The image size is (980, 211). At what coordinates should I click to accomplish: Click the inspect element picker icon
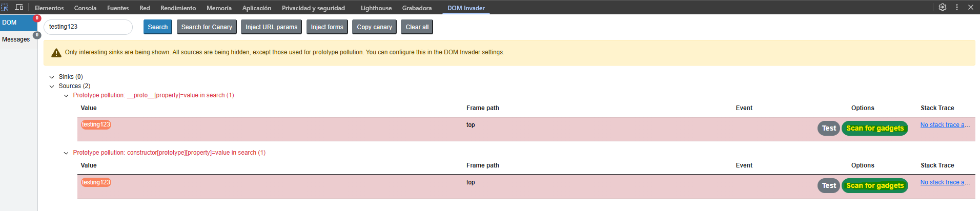(x=5, y=8)
